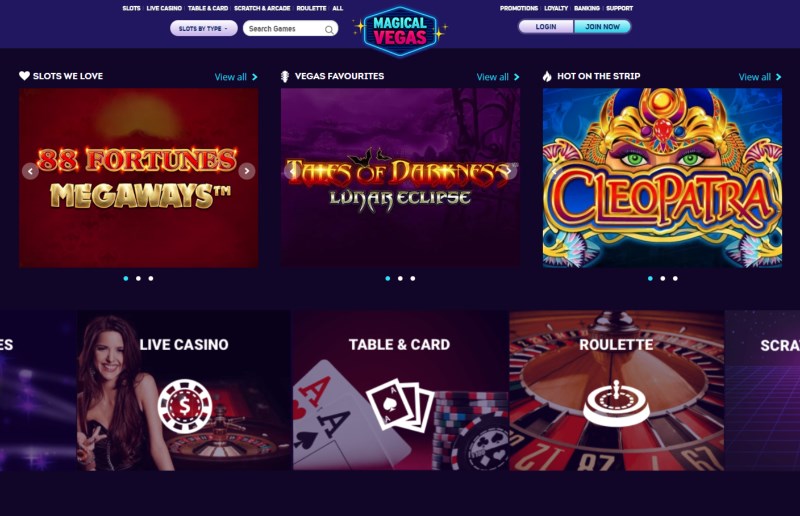Open the Live Casino menu item

coord(164,8)
